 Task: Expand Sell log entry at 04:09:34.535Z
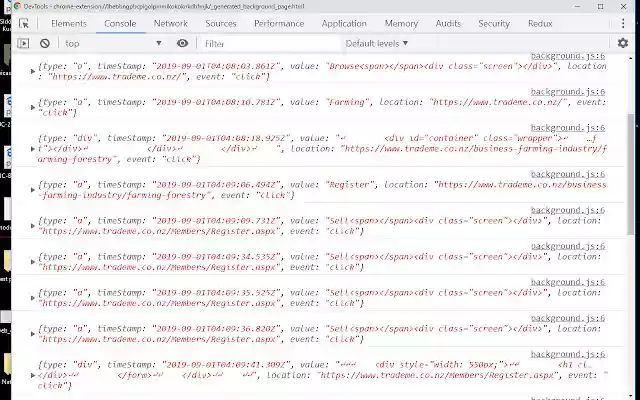33,262
